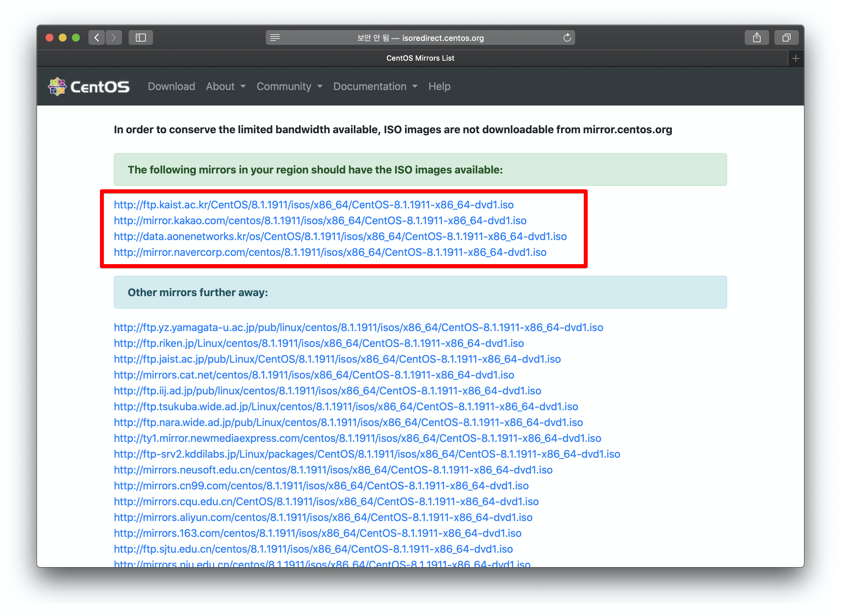Download ISO from ftp.kaist.ac.kr mirror
The width and height of the screenshot is (841, 616).
coord(313,205)
